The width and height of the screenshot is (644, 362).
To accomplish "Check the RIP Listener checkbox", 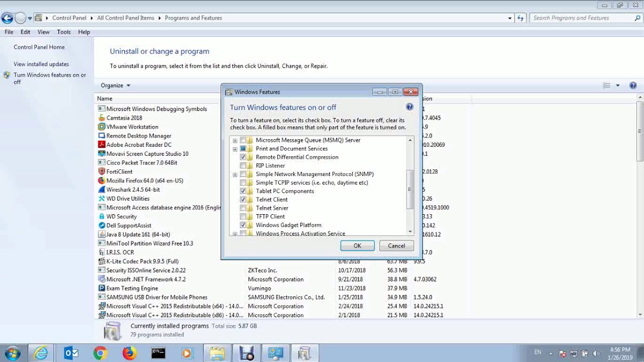I will click(244, 165).
